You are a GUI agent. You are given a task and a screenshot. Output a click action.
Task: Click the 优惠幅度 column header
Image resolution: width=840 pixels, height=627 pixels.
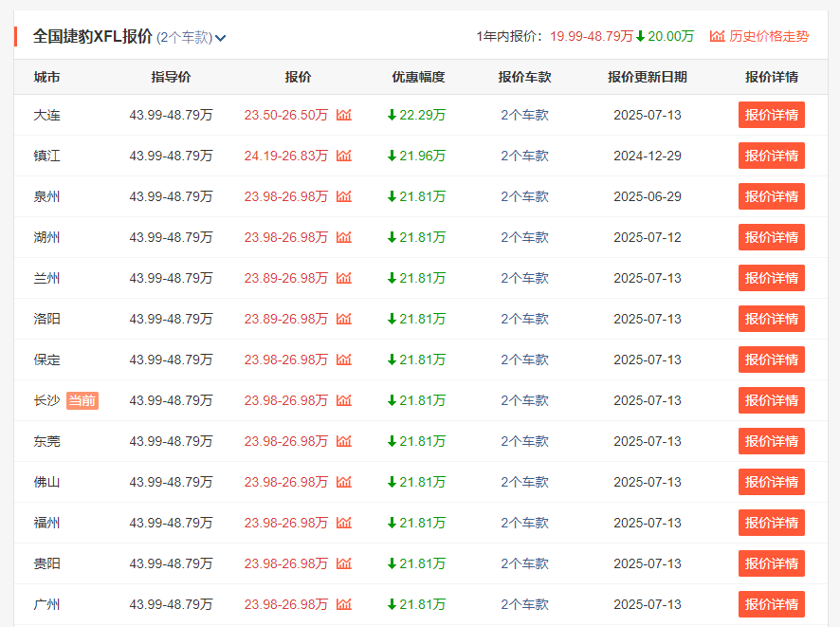coord(418,77)
